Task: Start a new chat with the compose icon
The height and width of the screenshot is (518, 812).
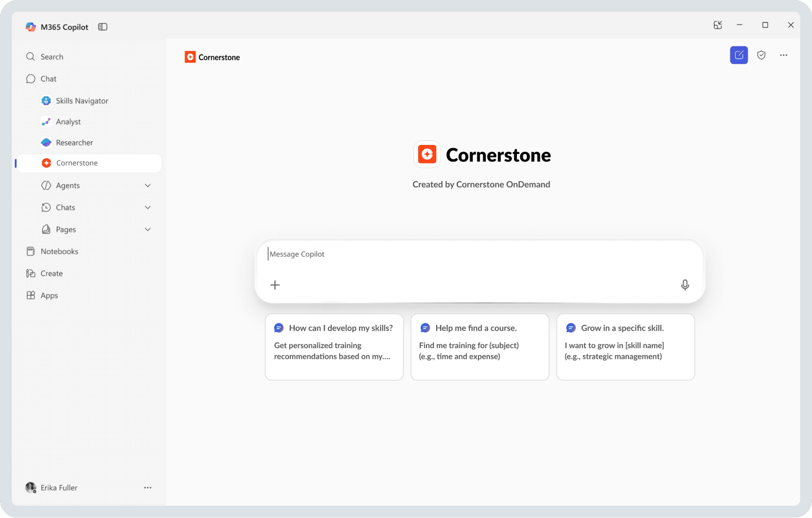Action: [x=739, y=54]
